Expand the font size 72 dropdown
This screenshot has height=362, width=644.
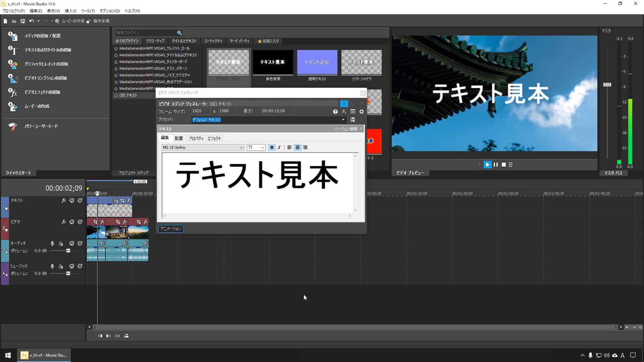click(x=263, y=147)
